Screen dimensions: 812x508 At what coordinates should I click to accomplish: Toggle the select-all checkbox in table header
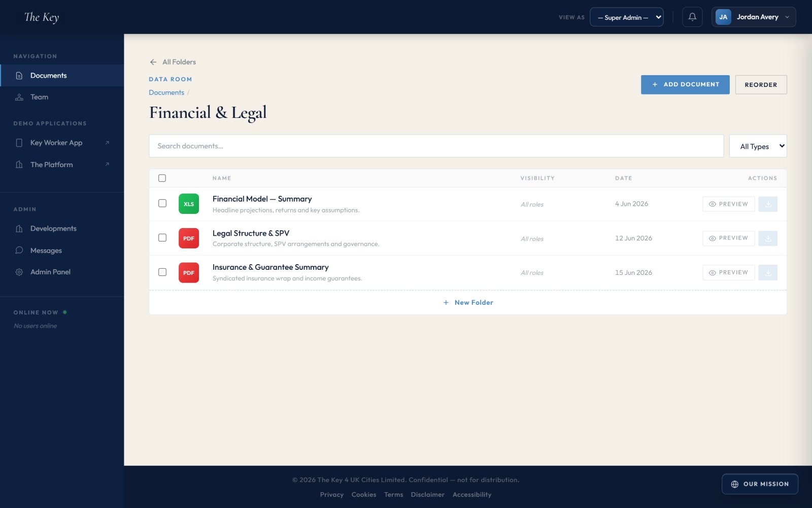(162, 178)
